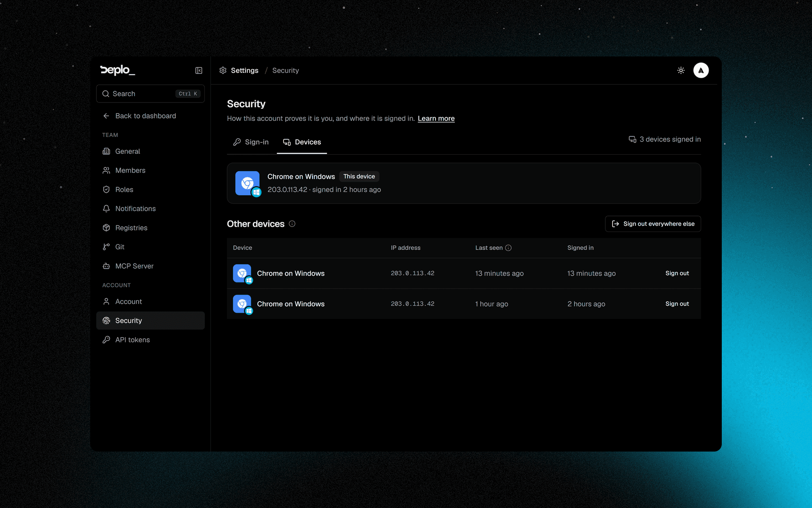The width and height of the screenshot is (812, 508).
Task: Click Chrome icon in the 1 hour ago row
Action: [x=242, y=304]
